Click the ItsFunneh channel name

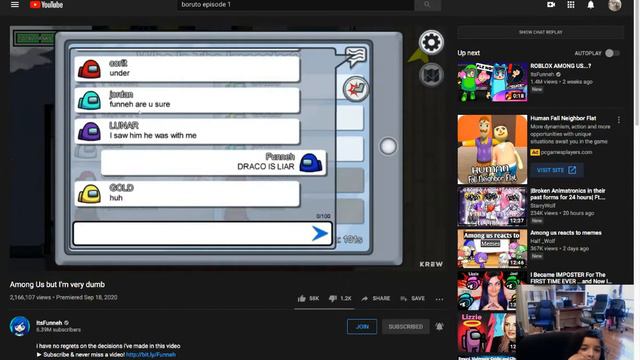click(49, 323)
